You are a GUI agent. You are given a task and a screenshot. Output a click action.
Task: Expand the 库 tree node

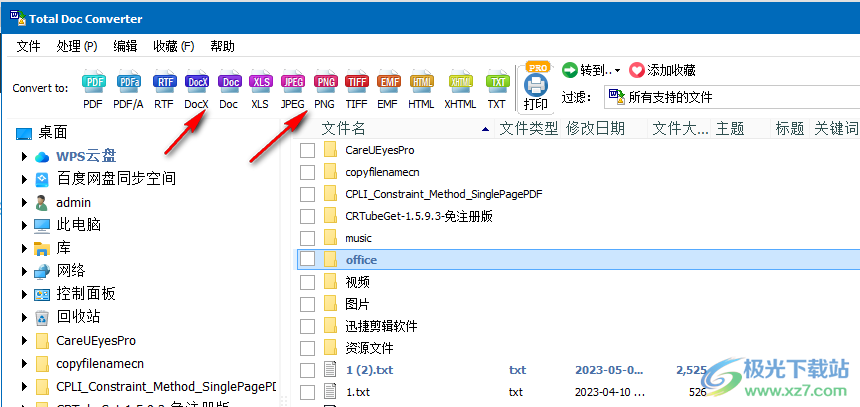click(x=24, y=248)
